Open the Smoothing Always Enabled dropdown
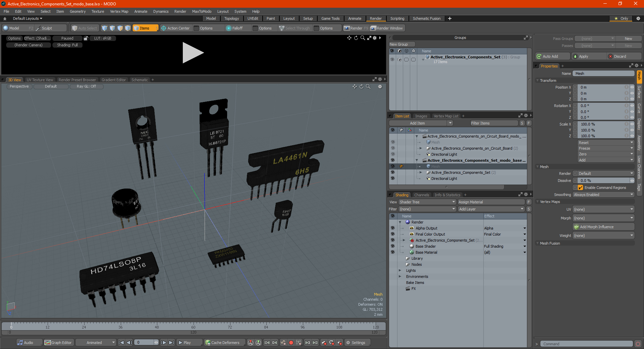Image resolution: width=644 pixels, height=349 pixels. [603, 195]
